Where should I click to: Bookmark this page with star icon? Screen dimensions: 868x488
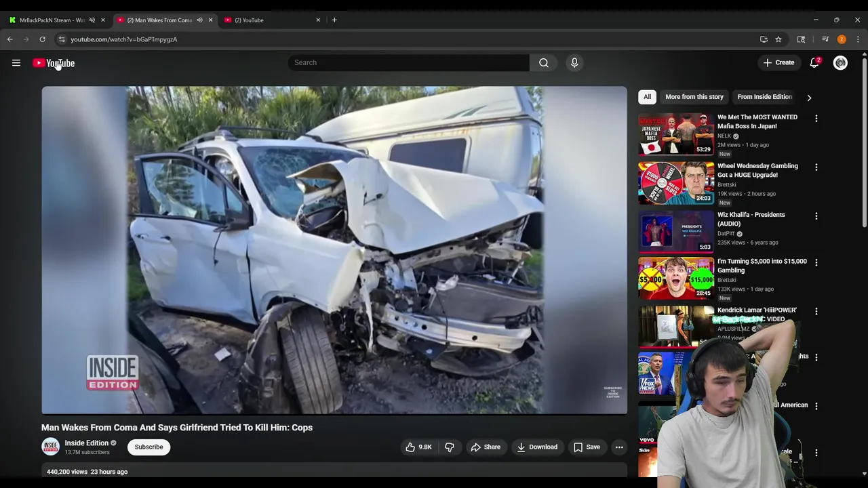(778, 39)
